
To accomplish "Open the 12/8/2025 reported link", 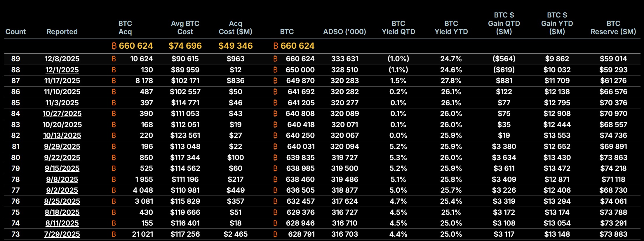I will 62,59.
